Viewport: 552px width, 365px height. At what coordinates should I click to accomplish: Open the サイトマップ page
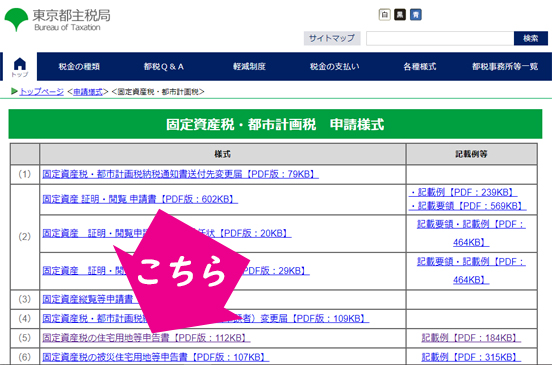[332, 38]
